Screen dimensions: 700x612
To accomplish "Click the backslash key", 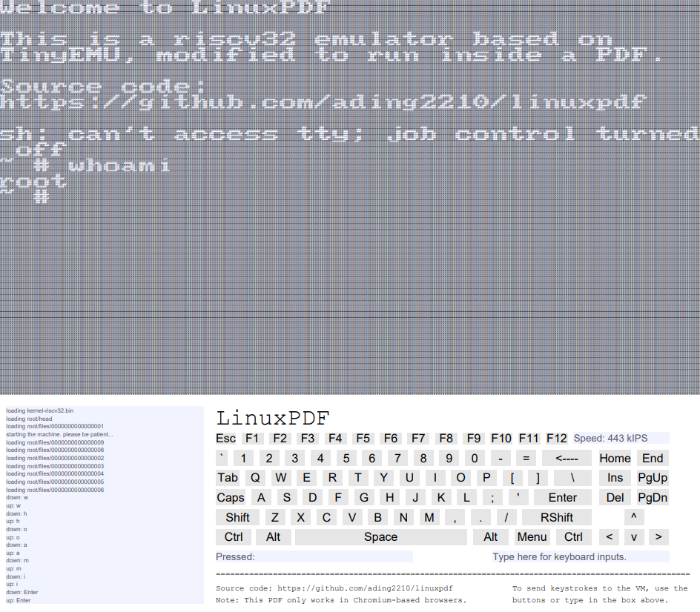I will coord(572,478).
